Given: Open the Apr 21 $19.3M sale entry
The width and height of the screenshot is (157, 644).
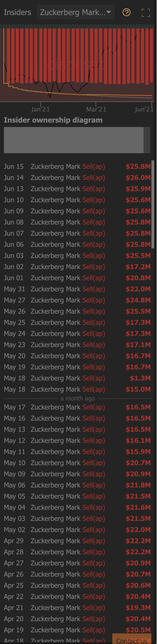Looking at the screenshot, I should [x=77, y=608].
